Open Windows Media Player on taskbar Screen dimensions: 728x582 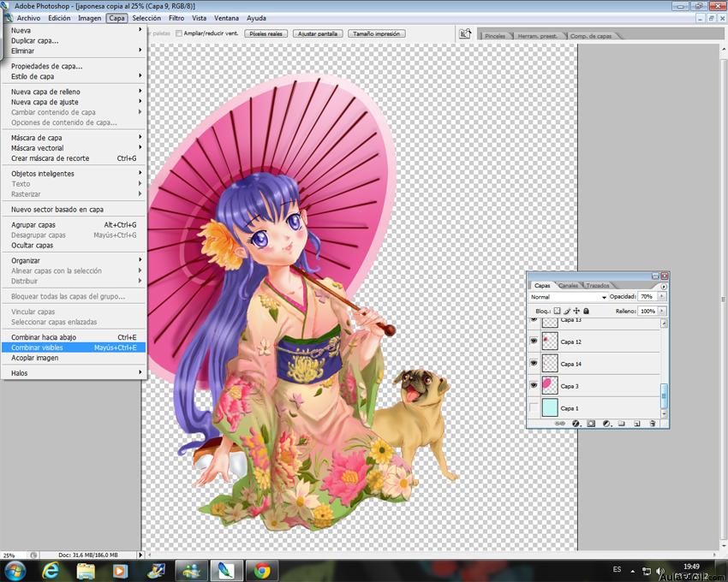click(x=120, y=570)
